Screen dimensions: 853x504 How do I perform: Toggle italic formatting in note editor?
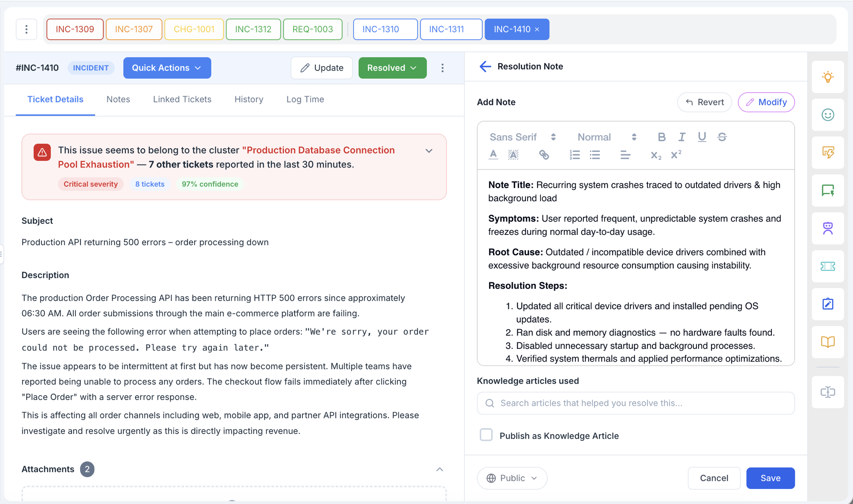pos(682,137)
